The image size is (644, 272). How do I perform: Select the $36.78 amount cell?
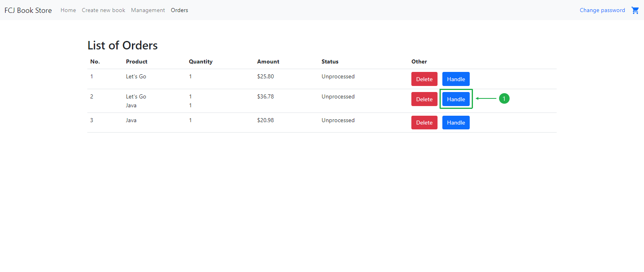coord(266,96)
